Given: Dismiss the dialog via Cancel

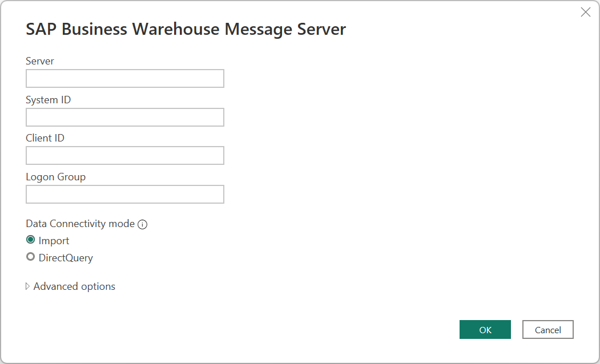Looking at the screenshot, I should click(547, 329).
